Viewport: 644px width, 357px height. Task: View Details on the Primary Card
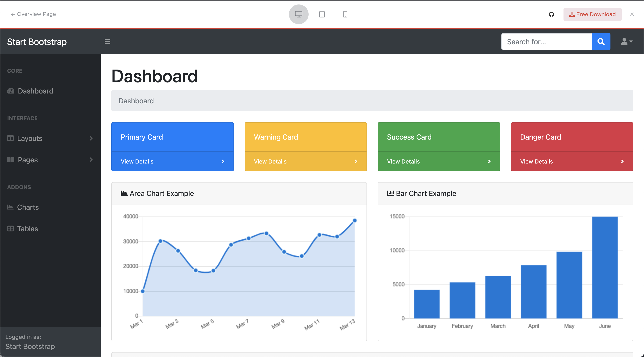coord(137,161)
